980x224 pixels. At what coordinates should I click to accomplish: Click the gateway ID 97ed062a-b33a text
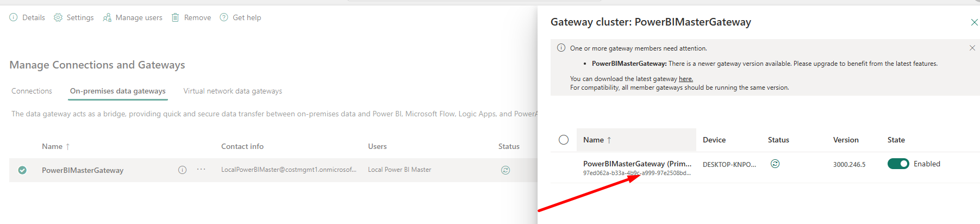[637, 173]
